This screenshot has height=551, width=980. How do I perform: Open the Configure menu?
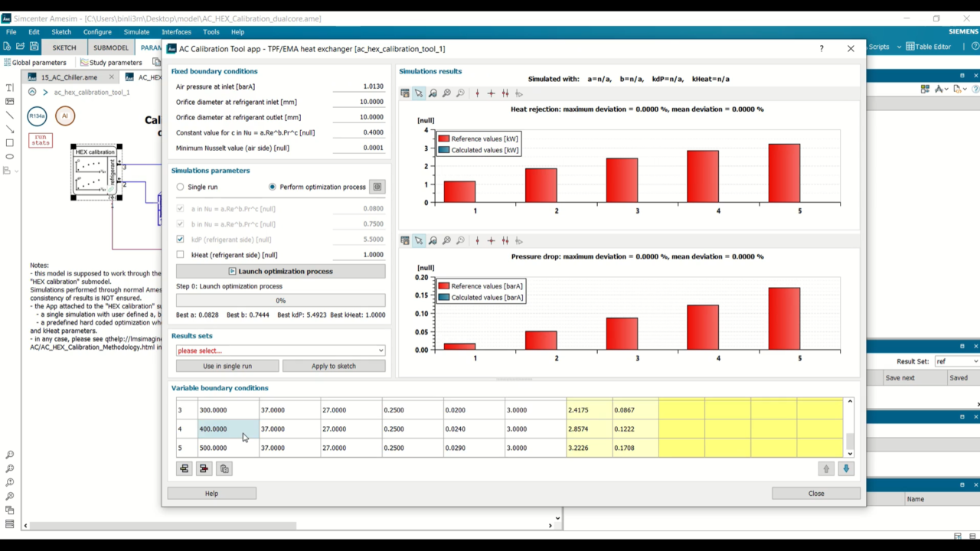[x=97, y=32]
